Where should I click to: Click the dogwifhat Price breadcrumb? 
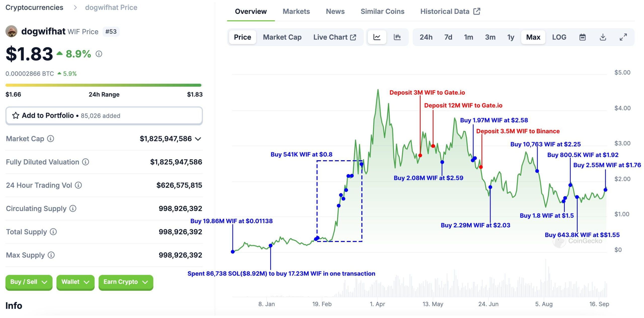[111, 8]
